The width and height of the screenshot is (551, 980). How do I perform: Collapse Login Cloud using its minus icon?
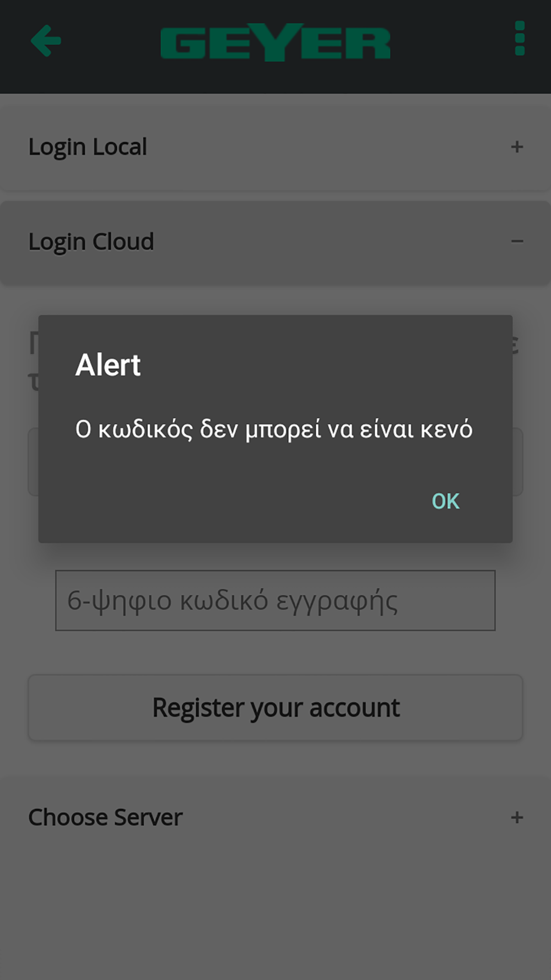pos(517,241)
